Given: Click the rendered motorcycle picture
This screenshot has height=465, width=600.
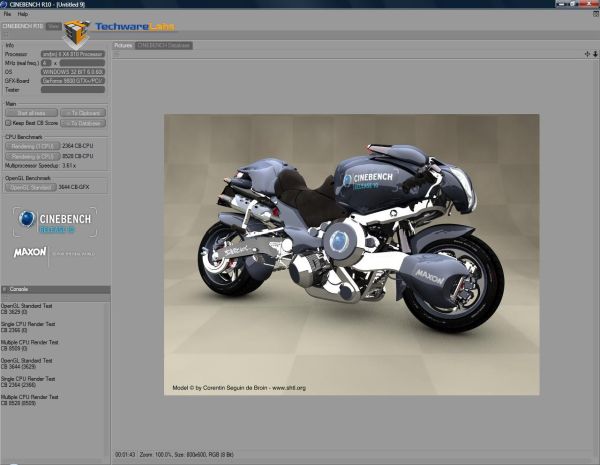Looking at the screenshot, I should 352,255.
